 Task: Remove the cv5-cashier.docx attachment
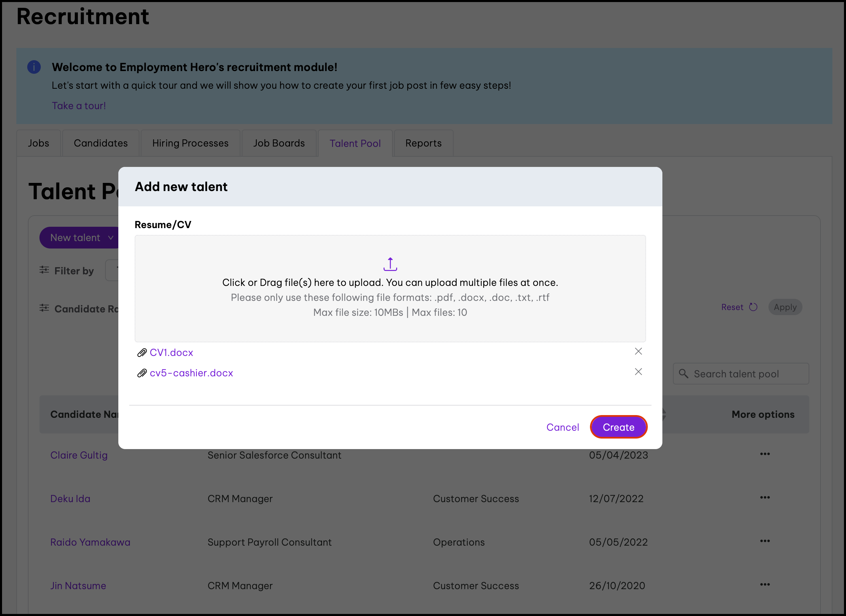[x=638, y=372]
